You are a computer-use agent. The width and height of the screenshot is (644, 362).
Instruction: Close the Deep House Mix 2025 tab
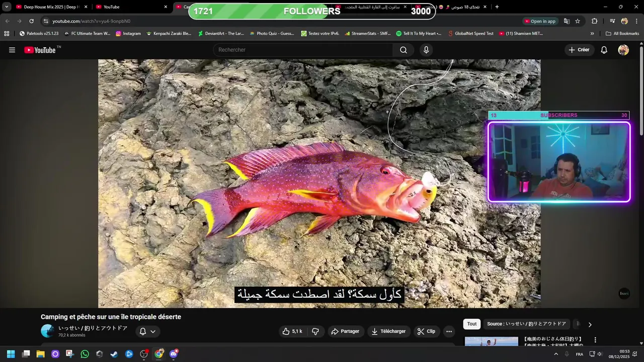tap(86, 7)
